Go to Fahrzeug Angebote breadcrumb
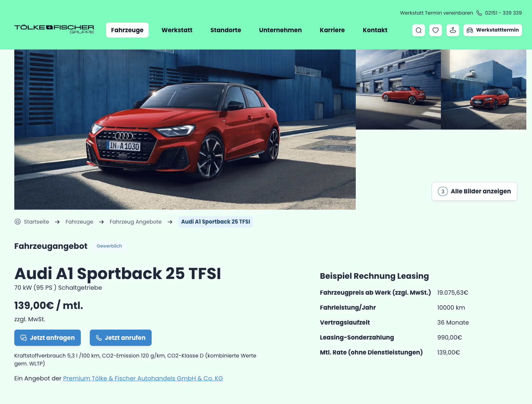532x404 pixels. point(136,222)
